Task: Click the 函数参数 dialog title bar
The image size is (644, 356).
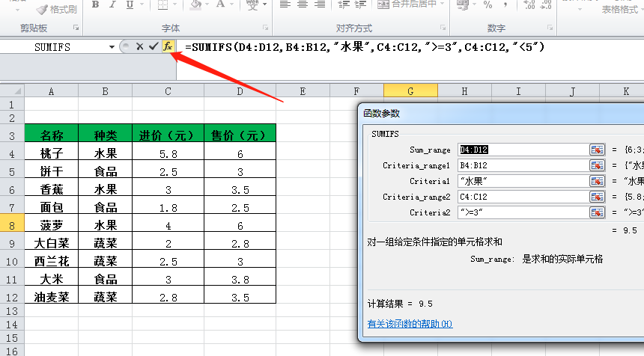Action: point(501,113)
